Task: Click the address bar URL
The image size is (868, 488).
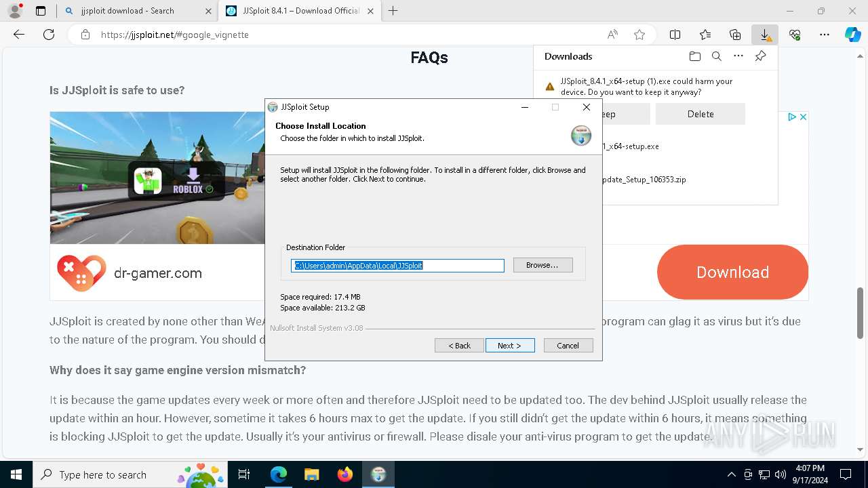Action: (175, 35)
